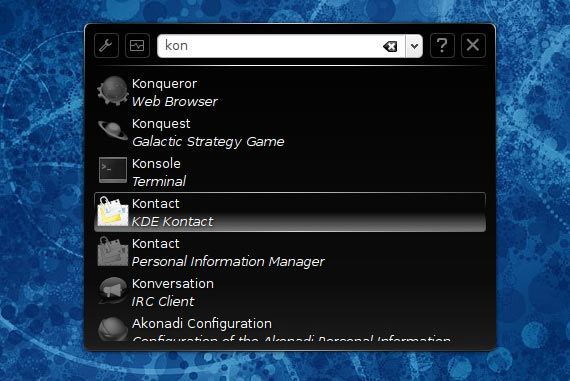The height and width of the screenshot is (381, 570).
Task: Launch Konversation megaphone icon
Action: 113,291
